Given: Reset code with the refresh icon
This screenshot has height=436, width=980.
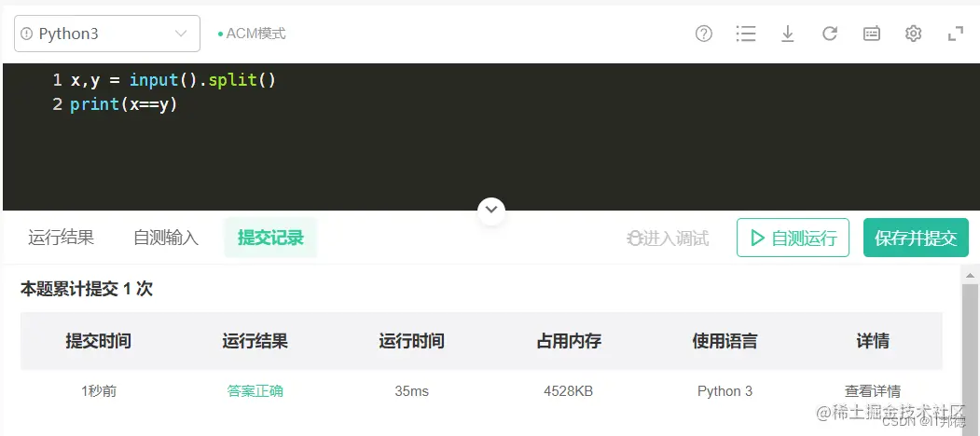Looking at the screenshot, I should click(829, 34).
